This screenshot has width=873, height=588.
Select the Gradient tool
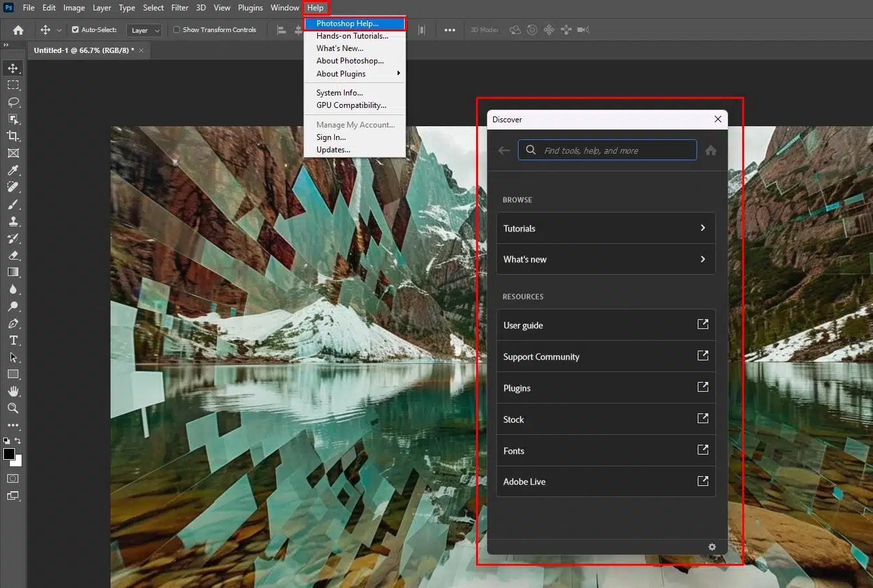[x=13, y=272]
